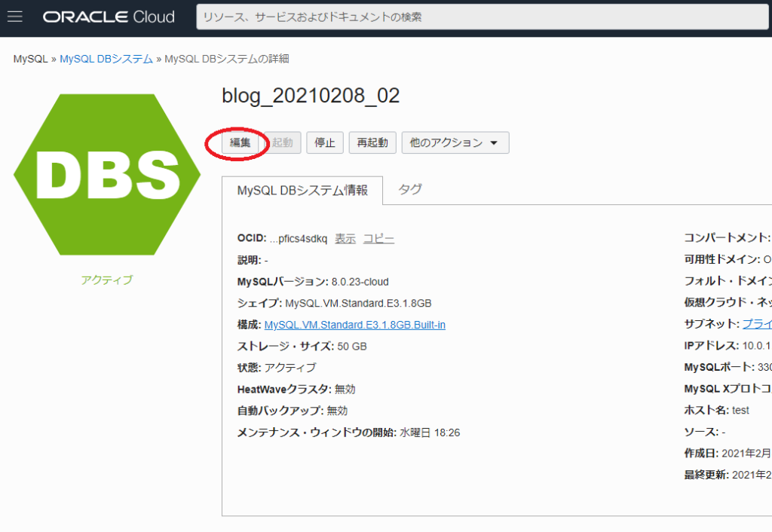Screen dimensions: 772x532
Task: Click the HeatWaveクラスタ 無効 value
Action: click(345, 390)
